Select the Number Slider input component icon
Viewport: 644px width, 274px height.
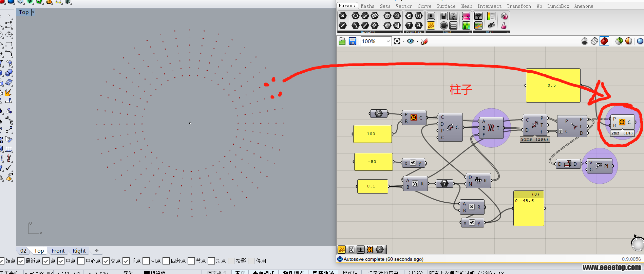coord(431,16)
